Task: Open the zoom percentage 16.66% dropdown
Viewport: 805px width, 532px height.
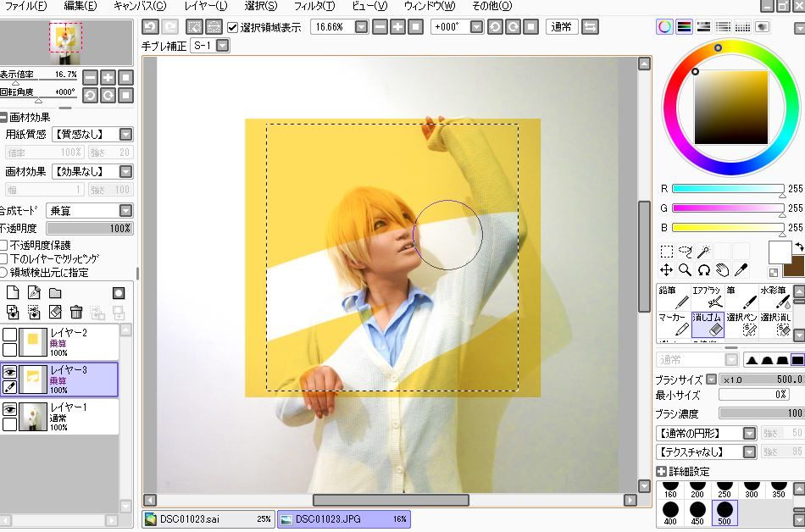Action: 362,26
